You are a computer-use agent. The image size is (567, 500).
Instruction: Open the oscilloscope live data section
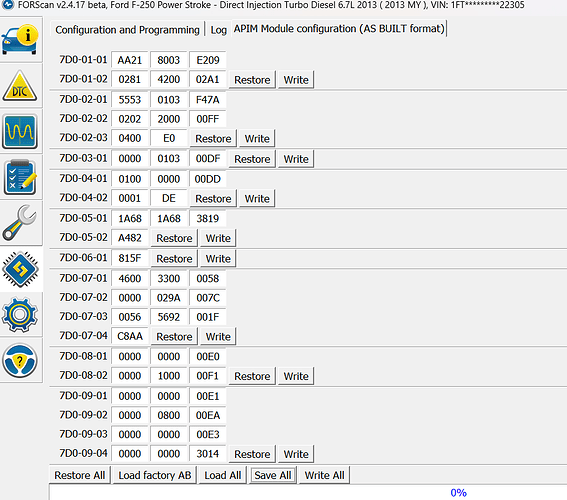tap(20, 131)
